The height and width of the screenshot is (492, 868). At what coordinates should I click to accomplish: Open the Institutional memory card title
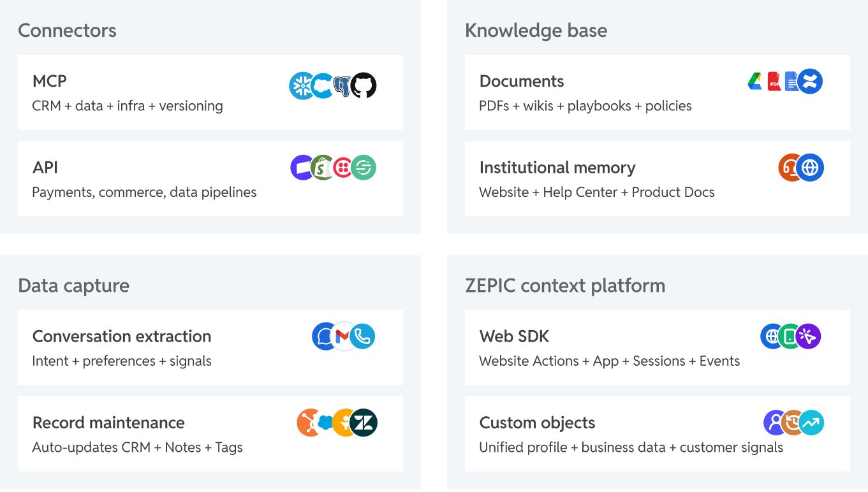tap(557, 168)
